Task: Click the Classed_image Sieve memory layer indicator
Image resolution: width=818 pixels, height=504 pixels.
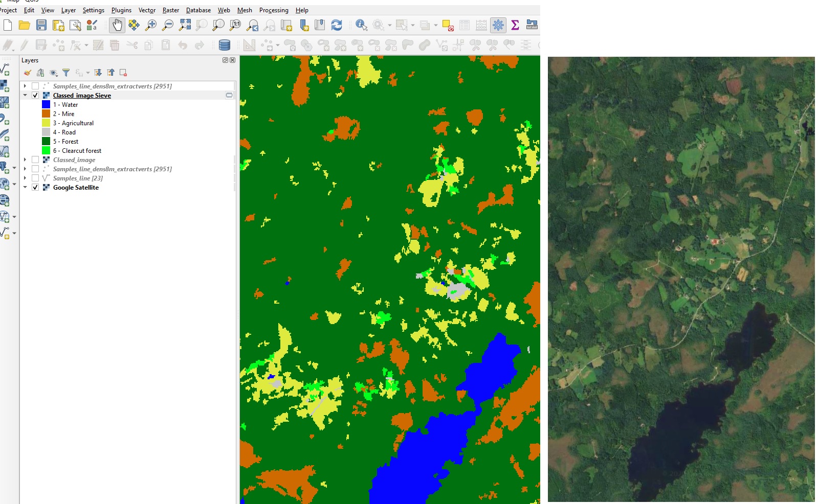Action: [229, 95]
